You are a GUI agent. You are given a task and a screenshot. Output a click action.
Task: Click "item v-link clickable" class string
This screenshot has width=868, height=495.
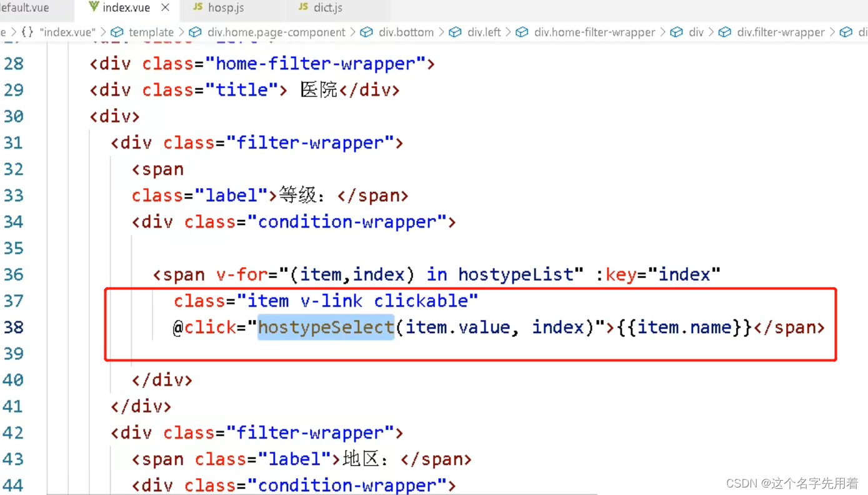point(357,301)
